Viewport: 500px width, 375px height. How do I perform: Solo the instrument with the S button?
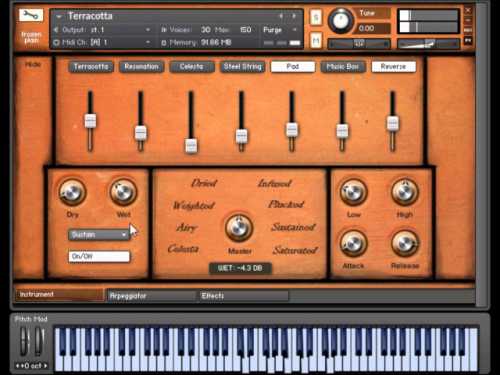pyautogui.click(x=316, y=18)
